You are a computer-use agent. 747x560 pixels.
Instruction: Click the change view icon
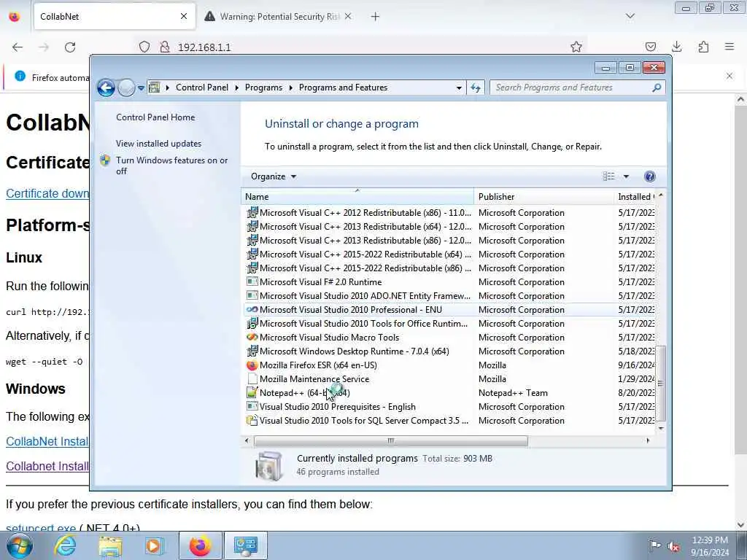608,176
